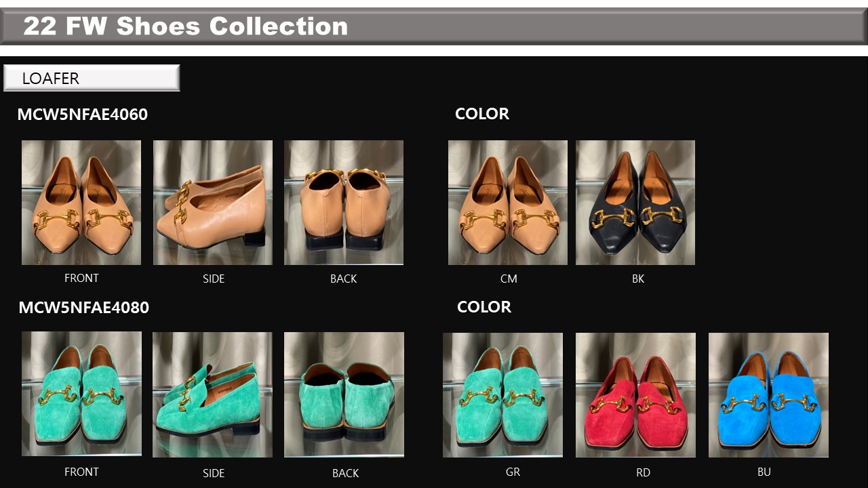Click the BK color caption
The image size is (868, 488).
pos(638,279)
